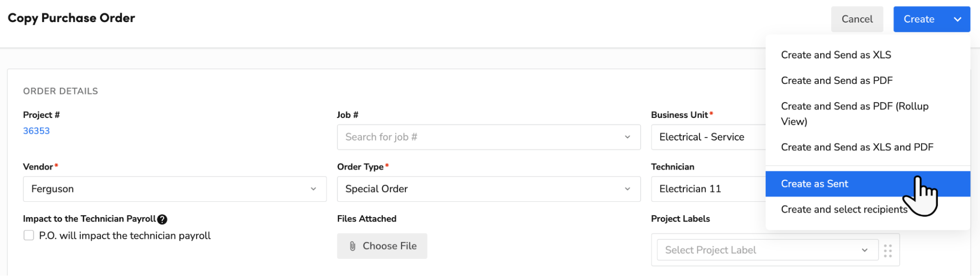This screenshot has height=276, width=980.
Task: Open the Job # search dropdown
Action: click(488, 137)
